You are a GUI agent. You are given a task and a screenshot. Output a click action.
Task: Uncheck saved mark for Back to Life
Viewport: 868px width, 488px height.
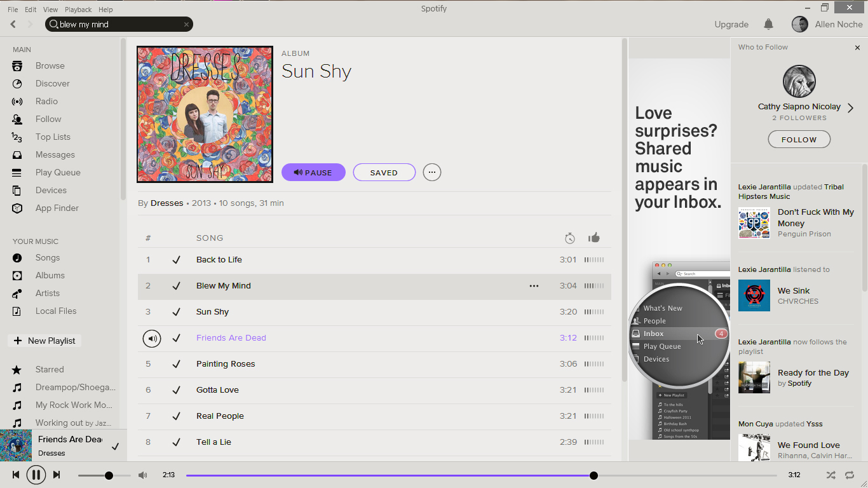point(176,260)
